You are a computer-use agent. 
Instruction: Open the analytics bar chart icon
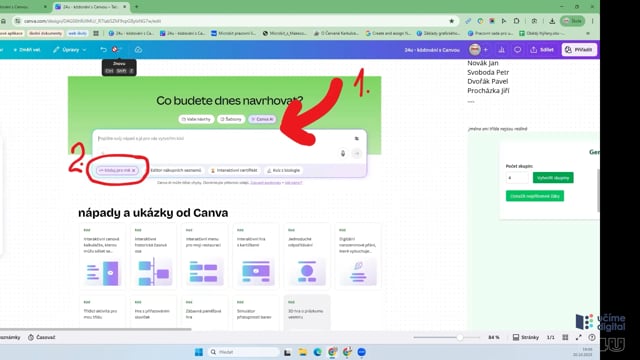click(502, 50)
